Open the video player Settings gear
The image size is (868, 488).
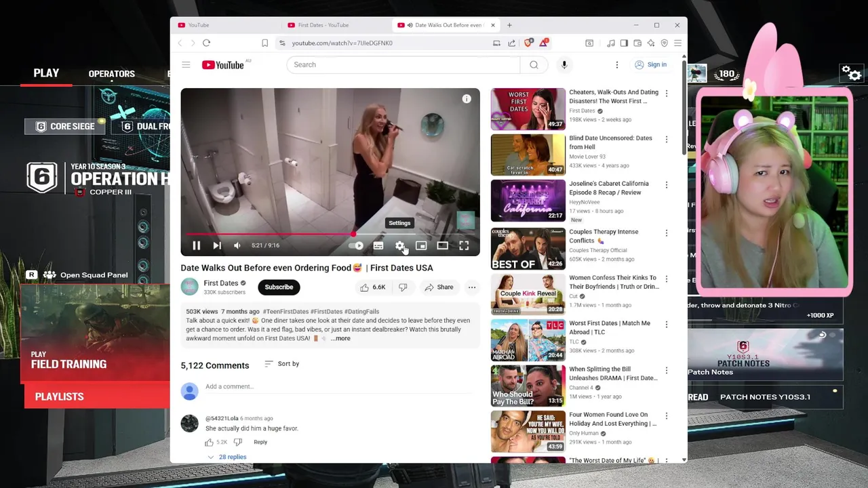[399, 245]
